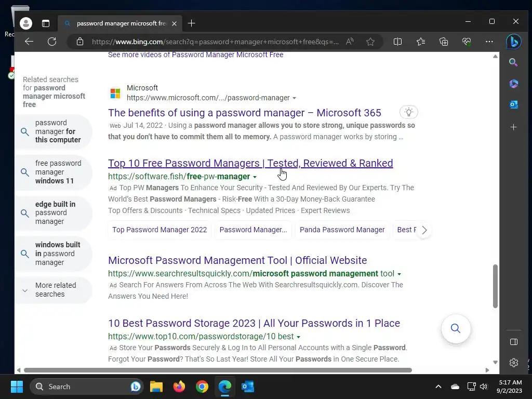Viewport: 532px width, 399px height.
Task: Open Browser essentials heart icon
Action: (x=467, y=42)
